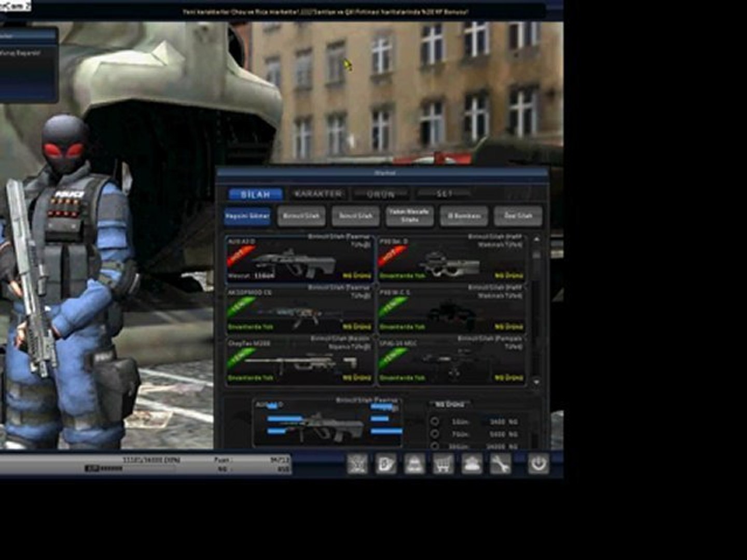The width and height of the screenshot is (747, 560).
Task: Select the AK SOPMOD CG weapon card
Action: (300, 310)
